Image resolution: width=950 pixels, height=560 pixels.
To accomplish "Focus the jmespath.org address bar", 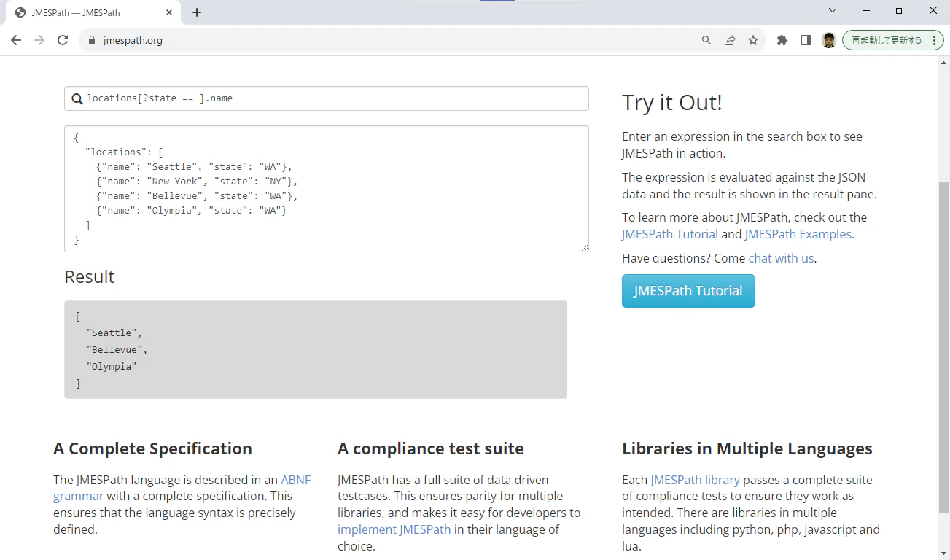I will [x=394, y=40].
